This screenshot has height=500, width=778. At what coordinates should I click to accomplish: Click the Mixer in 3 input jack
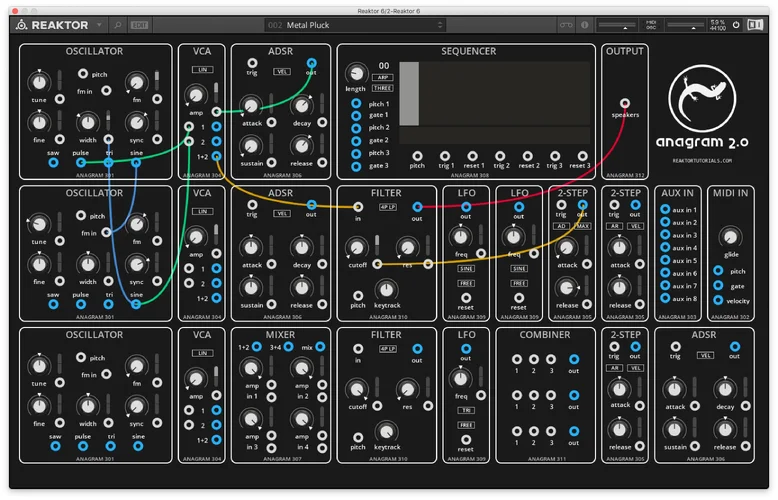point(271,448)
